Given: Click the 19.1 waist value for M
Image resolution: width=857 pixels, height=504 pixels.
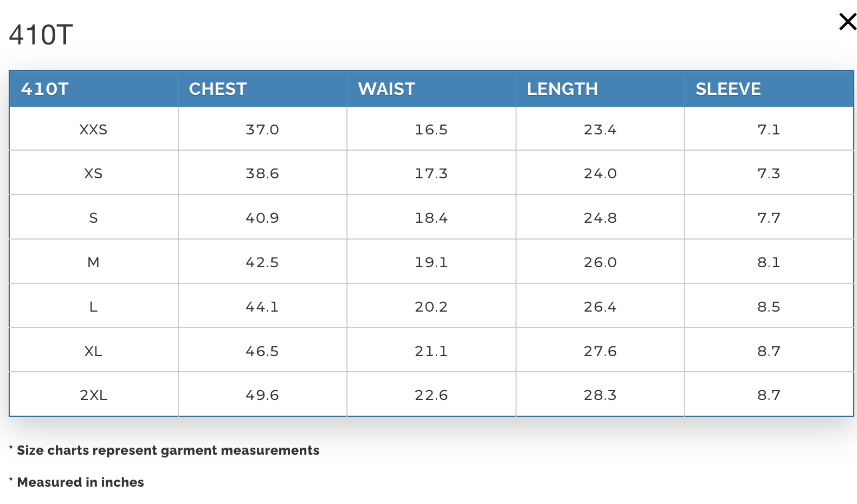Looking at the screenshot, I should tap(431, 262).
